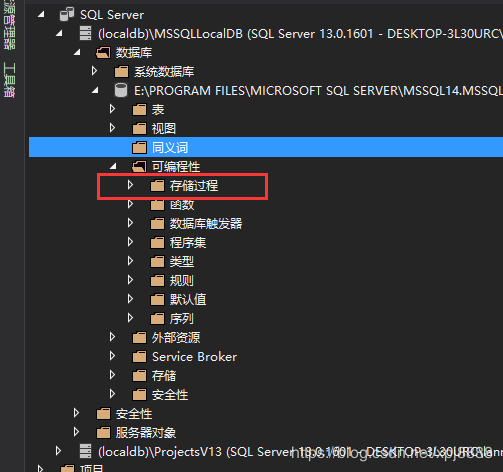Select the 同义词 row label

[x=170, y=147]
